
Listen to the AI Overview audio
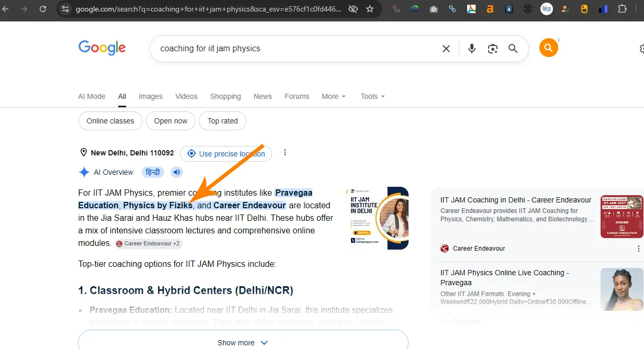coord(177,172)
